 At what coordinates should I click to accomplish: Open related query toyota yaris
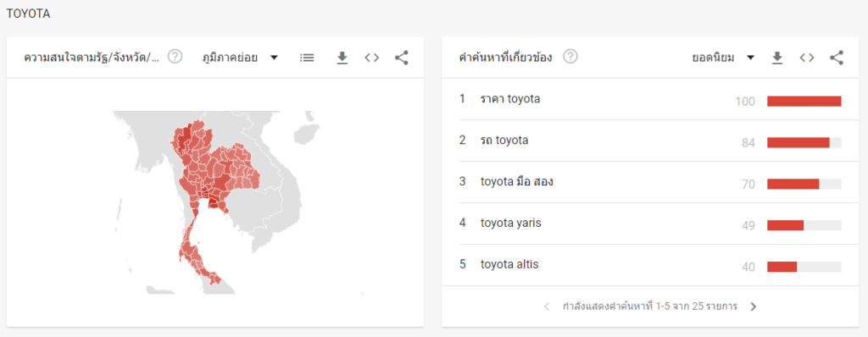[511, 224]
